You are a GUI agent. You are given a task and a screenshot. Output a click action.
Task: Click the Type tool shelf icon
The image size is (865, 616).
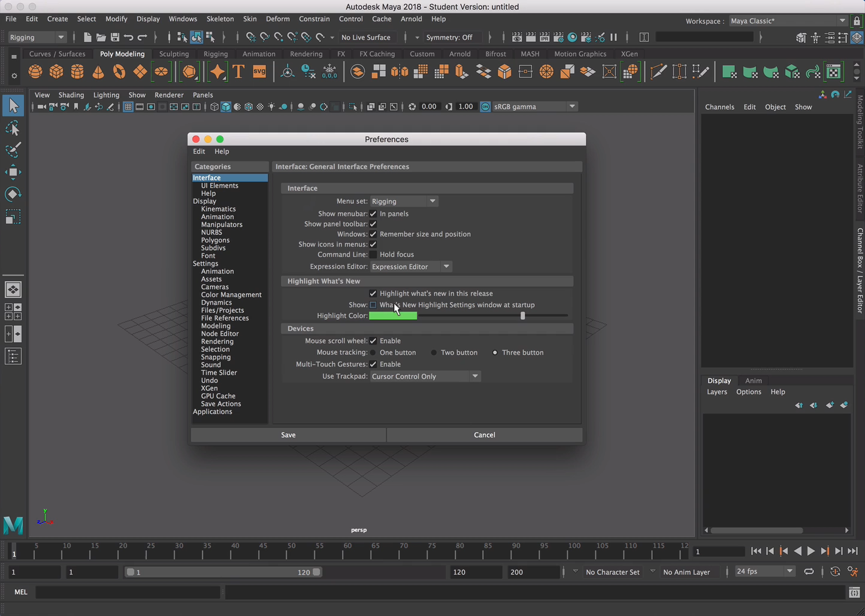pos(238,72)
